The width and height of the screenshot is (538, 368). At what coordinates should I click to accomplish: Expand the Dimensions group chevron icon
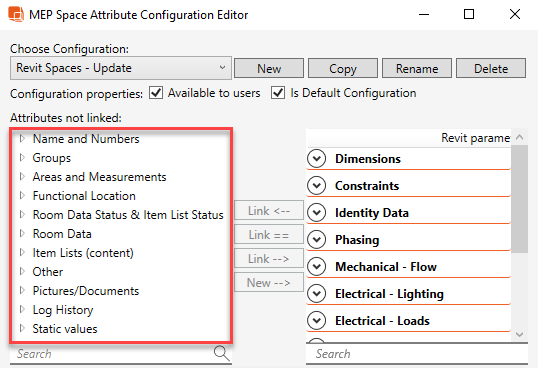click(316, 158)
